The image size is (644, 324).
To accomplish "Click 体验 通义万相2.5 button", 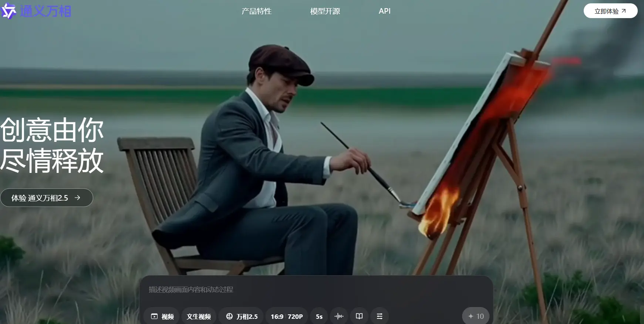I will [x=40, y=198].
